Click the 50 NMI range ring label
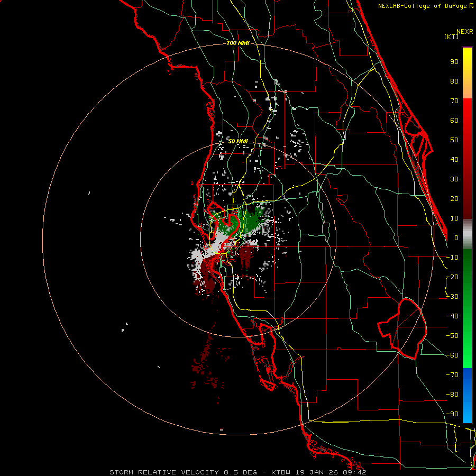The image size is (476, 476). tap(238, 141)
